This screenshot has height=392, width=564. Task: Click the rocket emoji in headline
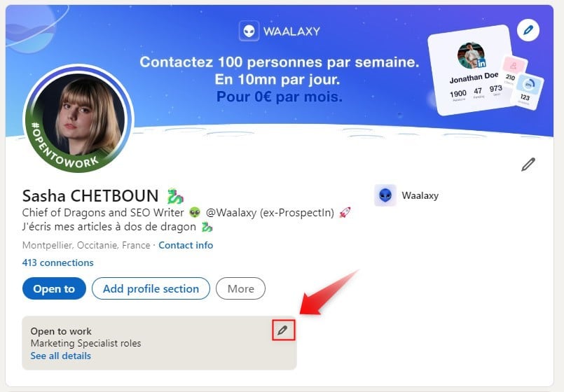pyautogui.click(x=345, y=213)
